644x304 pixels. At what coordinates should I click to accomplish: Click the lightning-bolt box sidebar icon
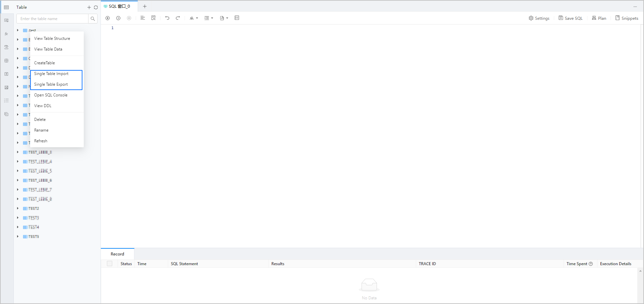[6, 74]
